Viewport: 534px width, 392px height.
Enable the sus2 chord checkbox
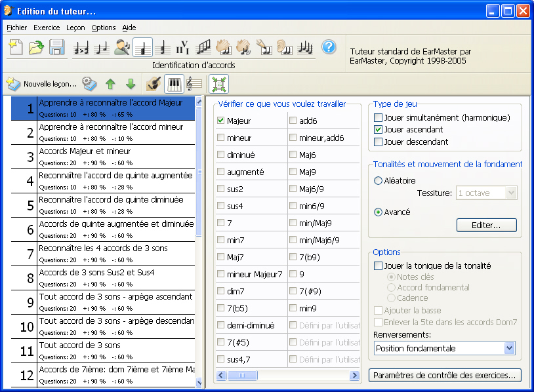point(220,189)
